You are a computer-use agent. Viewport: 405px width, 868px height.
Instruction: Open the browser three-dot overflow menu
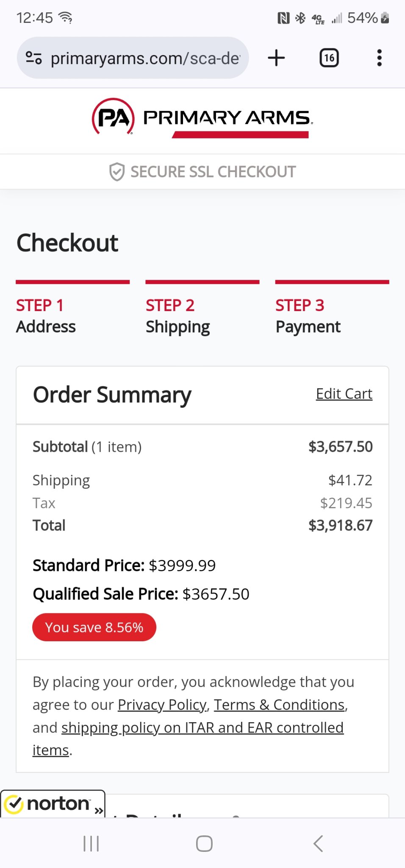379,58
